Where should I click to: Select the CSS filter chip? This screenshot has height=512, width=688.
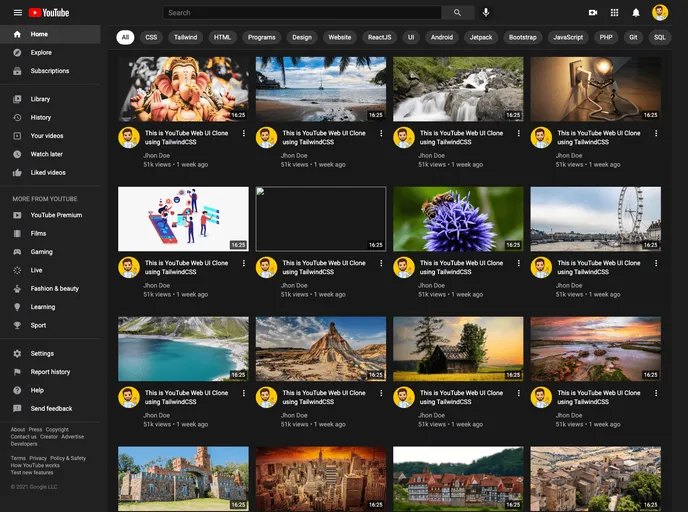click(151, 37)
